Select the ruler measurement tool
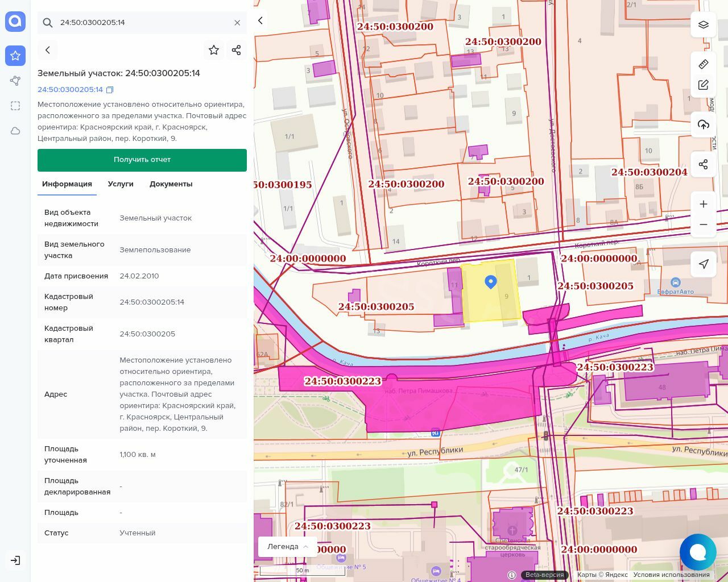 pos(704,64)
